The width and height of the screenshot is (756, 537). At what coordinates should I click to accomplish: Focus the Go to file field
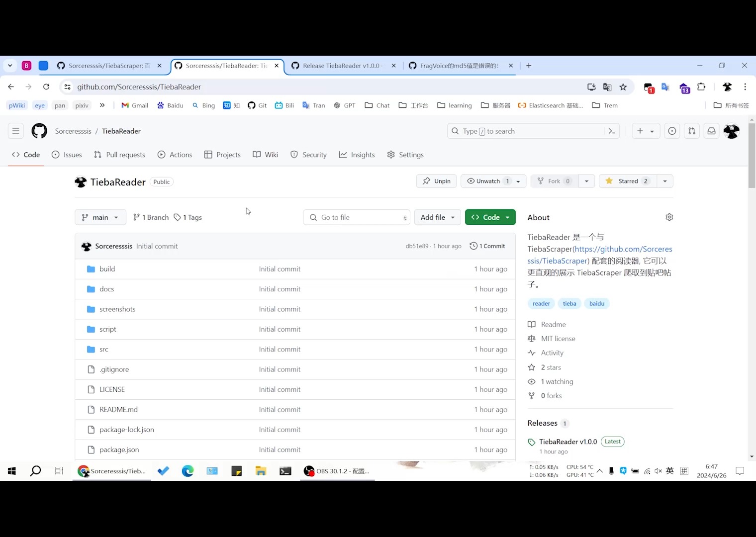point(357,217)
